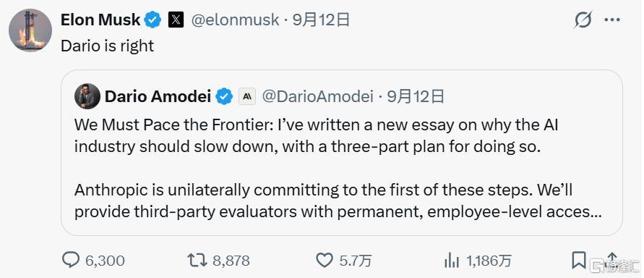
Task: Click the Elon Musk display name
Action: pyautogui.click(x=100, y=20)
